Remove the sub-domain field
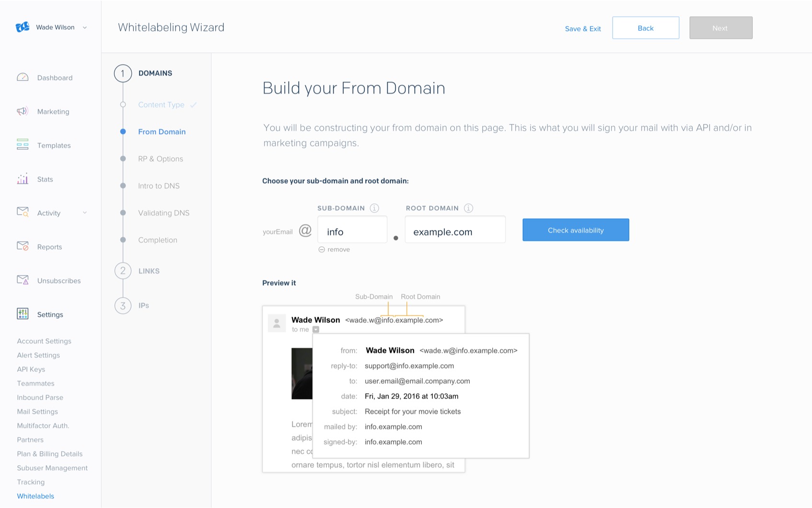 pyautogui.click(x=334, y=249)
